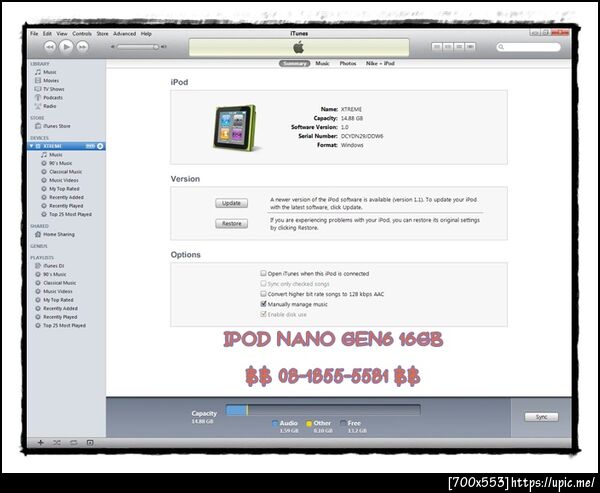Open 90's Music under the XTREME device
The height and width of the screenshot is (493, 600).
coord(60,163)
